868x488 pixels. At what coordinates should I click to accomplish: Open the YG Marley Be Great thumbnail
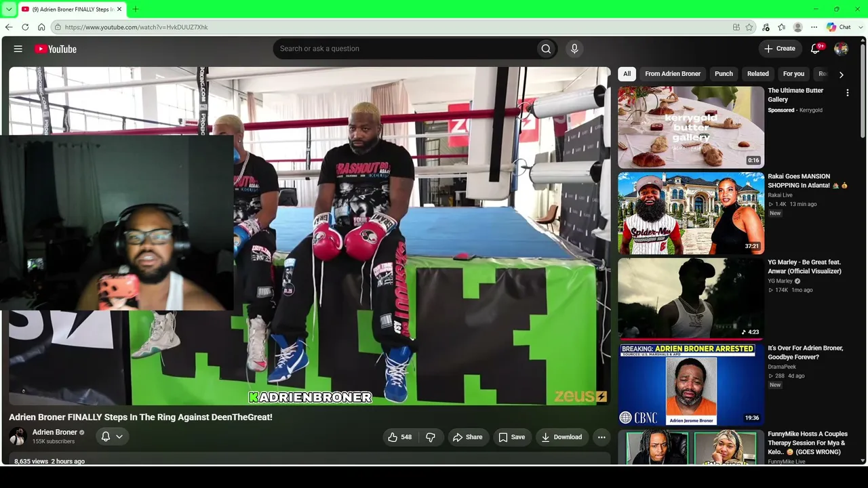click(x=691, y=299)
